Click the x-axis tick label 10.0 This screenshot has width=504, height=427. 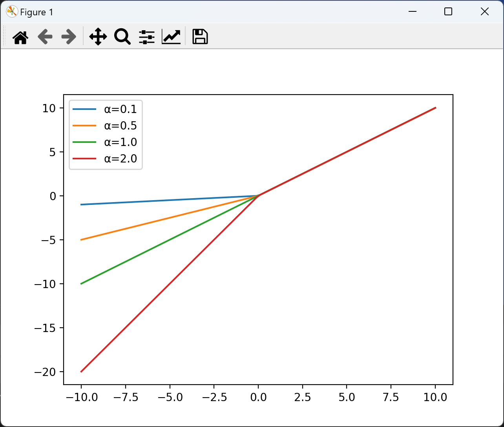point(436,397)
